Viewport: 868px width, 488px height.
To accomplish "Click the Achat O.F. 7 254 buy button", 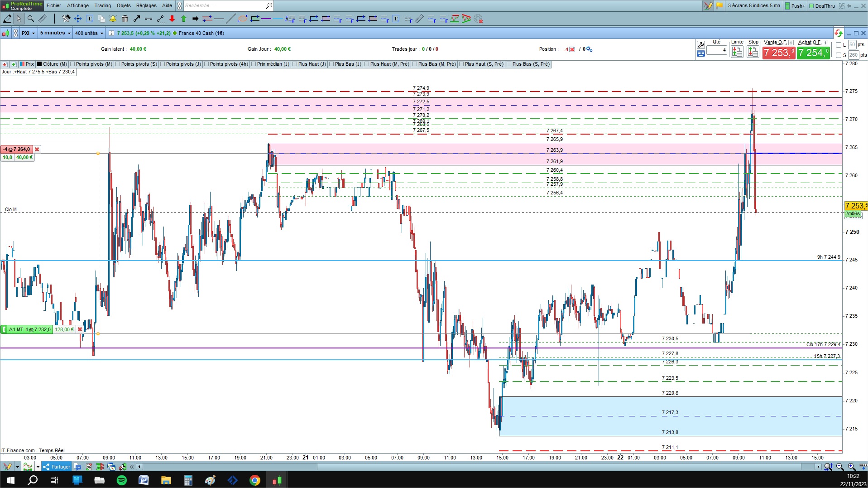I will click(x=814, y=53).
